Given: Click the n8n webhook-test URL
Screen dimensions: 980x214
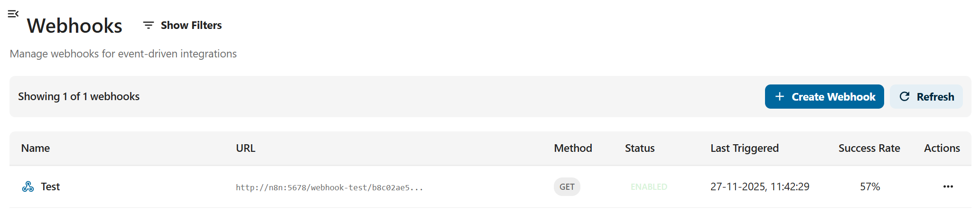Looking at the screenshot, I should click(x=329, y=187).
